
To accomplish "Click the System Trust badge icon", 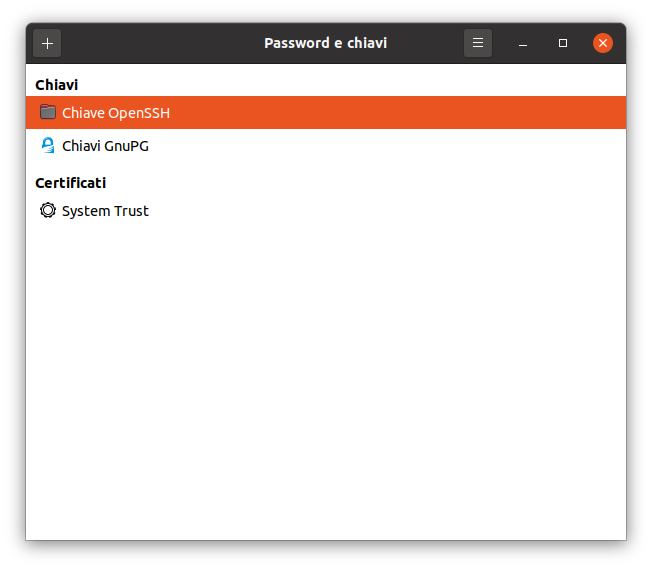I will [x=47, y=211].
